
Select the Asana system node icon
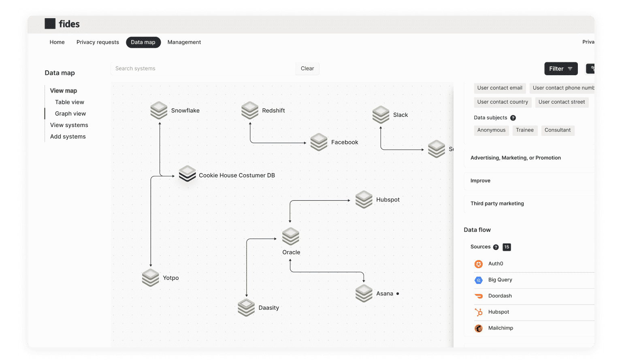(364, 294)
